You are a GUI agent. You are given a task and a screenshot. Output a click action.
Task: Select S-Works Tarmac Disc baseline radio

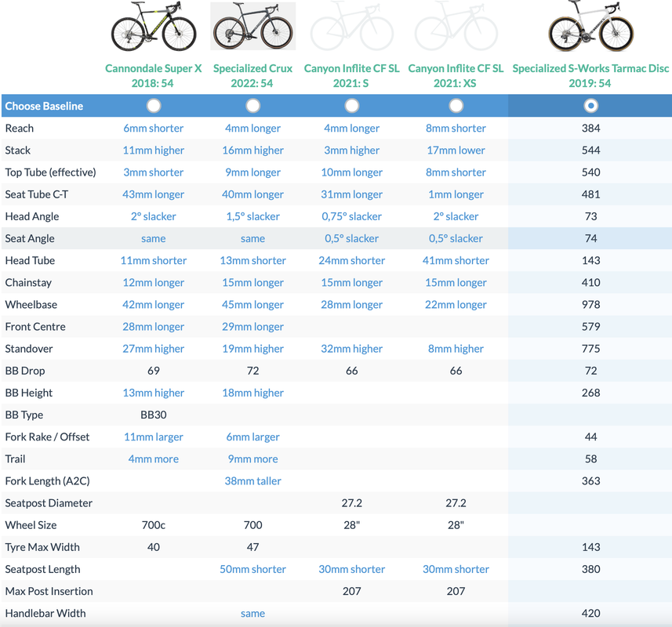(590, 105)
